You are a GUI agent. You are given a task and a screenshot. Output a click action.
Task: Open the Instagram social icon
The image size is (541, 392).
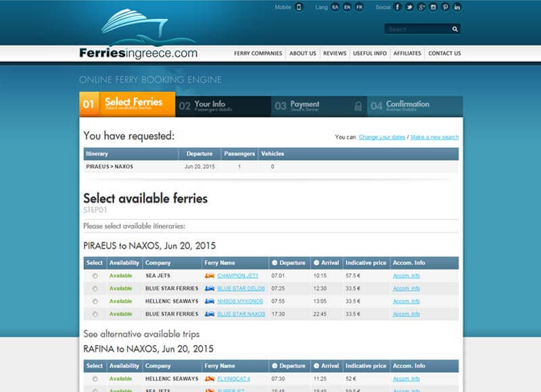tap(433, 7)
